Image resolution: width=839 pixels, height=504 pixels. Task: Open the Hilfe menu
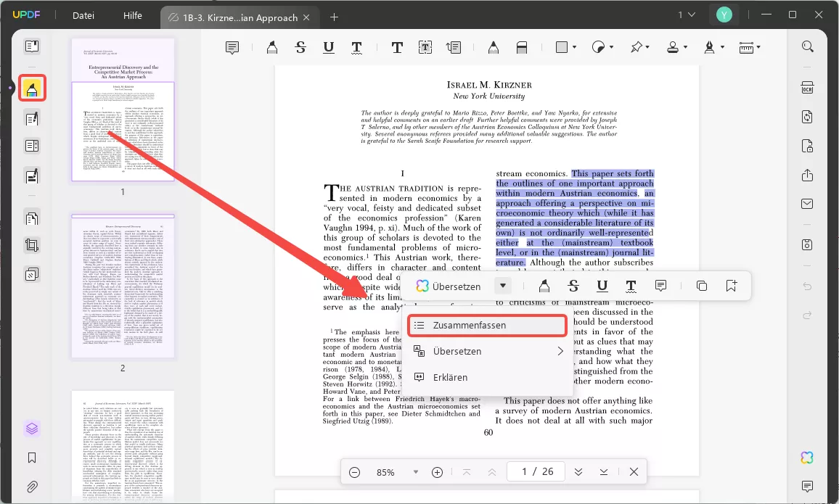pyautogui.click(x=133, y=15)
